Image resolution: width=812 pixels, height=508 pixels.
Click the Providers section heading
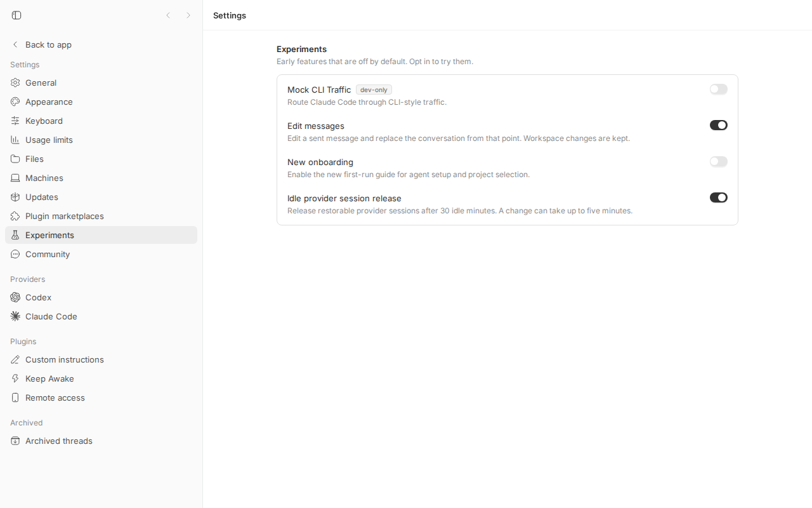(28, 279)
